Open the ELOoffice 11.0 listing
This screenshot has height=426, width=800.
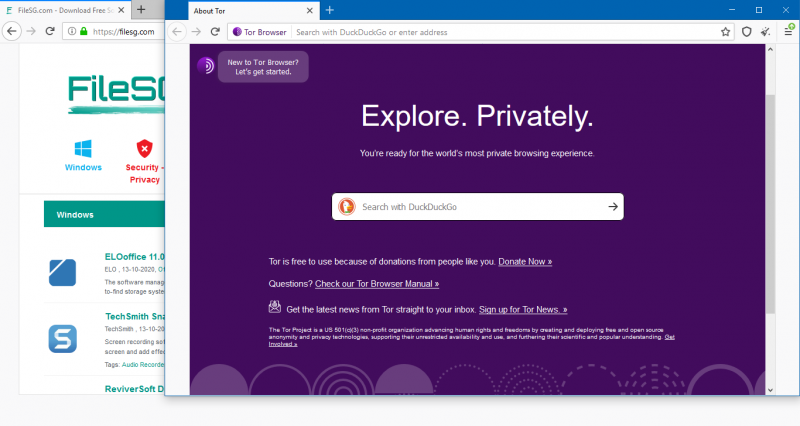point(134,257)
